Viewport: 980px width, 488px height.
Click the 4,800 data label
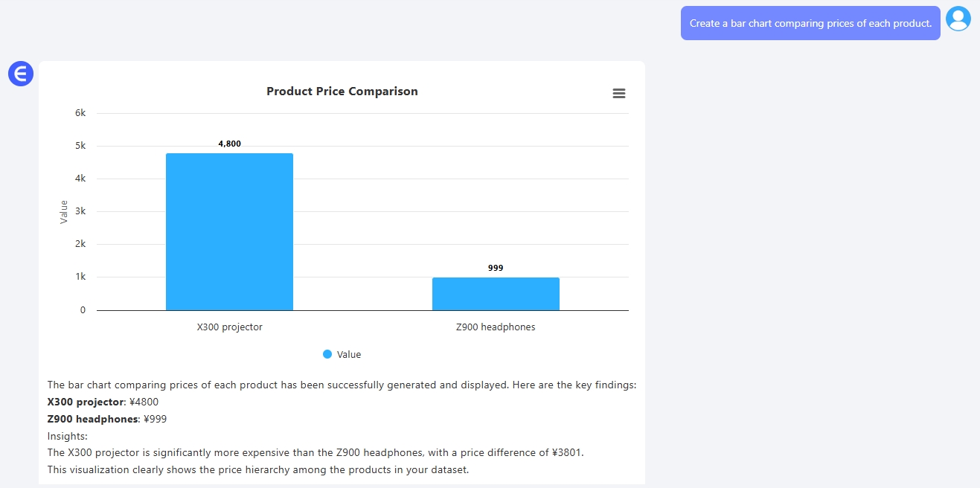pos(229,144)
